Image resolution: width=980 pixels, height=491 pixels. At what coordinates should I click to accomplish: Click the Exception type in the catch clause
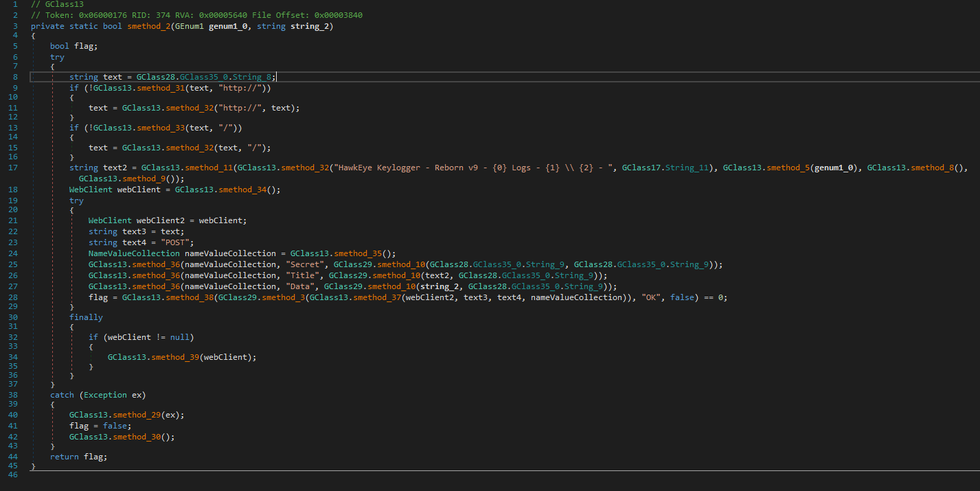click(105, 395)
